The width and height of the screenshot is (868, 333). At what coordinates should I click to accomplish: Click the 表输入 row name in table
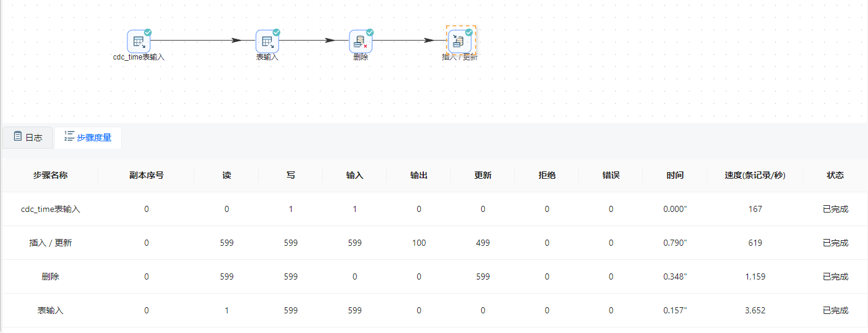click(x=50, y=310)
